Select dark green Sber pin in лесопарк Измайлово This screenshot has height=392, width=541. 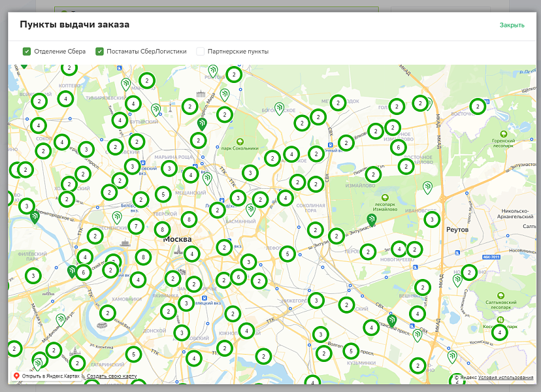(372, 219)
